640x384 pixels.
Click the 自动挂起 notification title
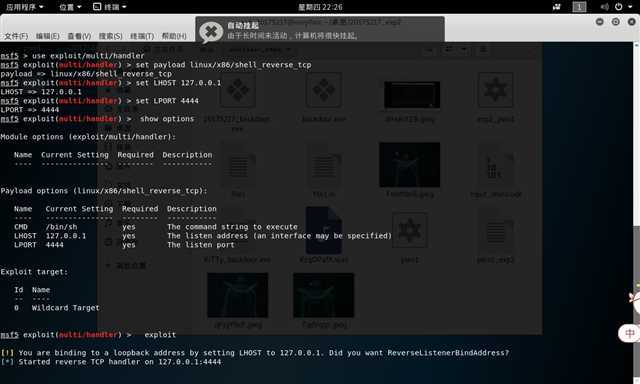pos(243,26)
